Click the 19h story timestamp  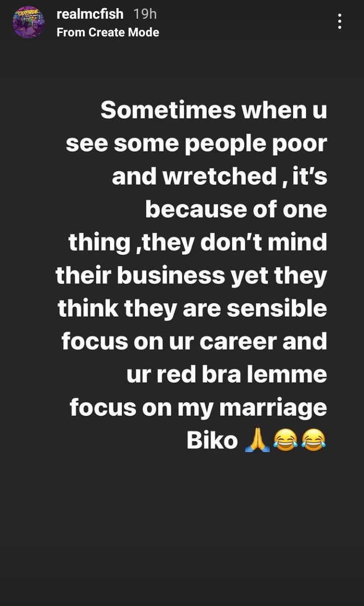click(x=145, y=14)
